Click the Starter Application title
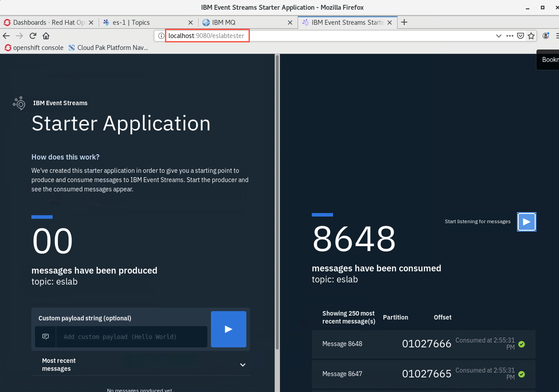559x392 pixels. click(121, 123)
